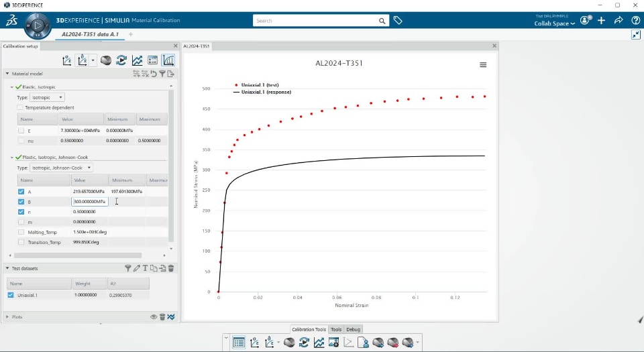
Task: Switch to the Tools tab
Action: (336, 329)
